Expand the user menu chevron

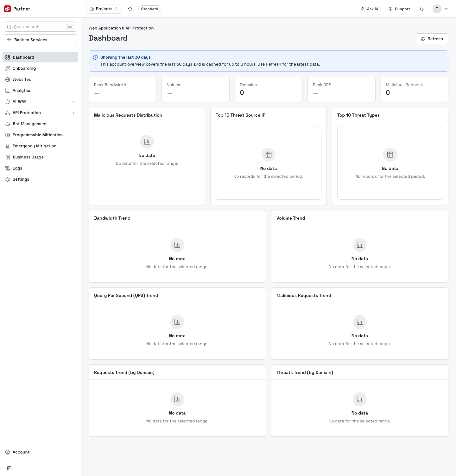click(446, 9)
